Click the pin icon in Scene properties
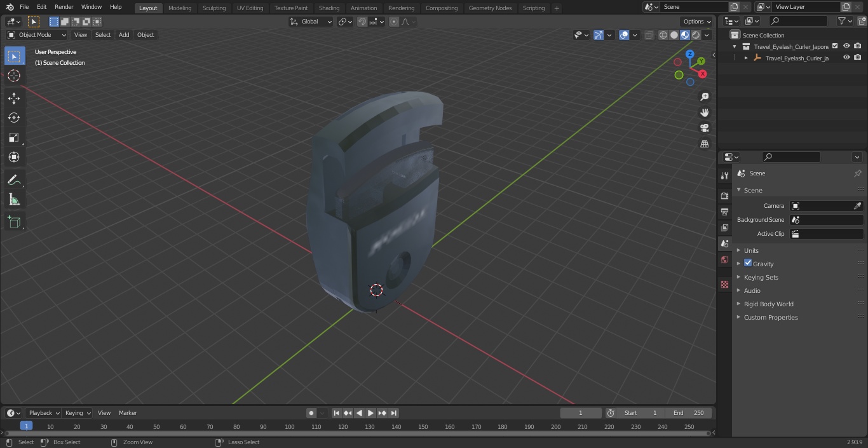The height and width of the screenshot is (448, 868). point(857,173)
